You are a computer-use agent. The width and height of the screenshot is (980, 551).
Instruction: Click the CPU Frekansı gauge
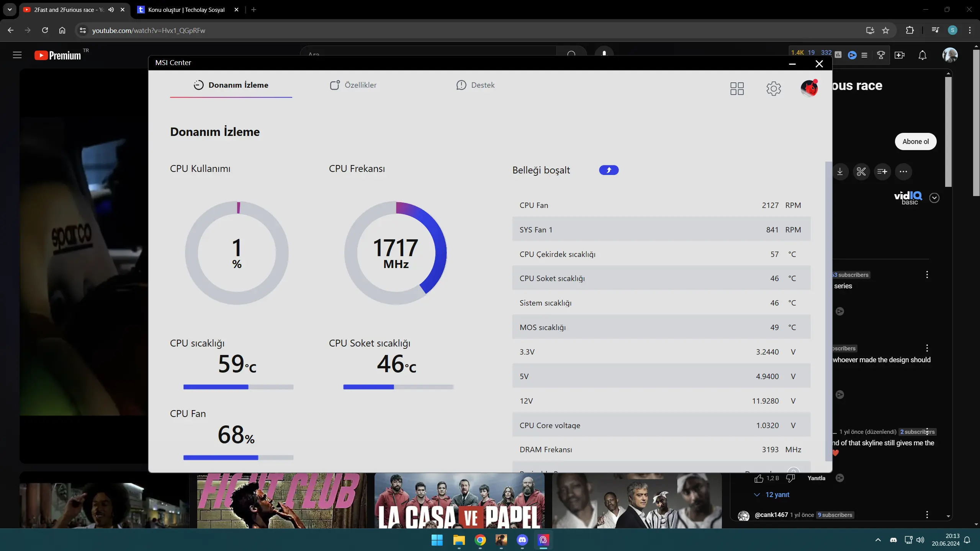click(396, 253)
